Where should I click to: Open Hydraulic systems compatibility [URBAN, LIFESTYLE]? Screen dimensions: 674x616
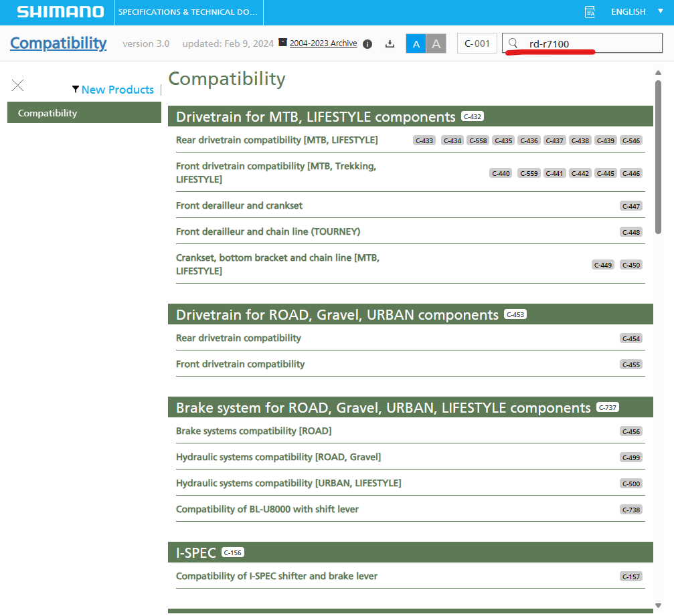click(288, 484)
